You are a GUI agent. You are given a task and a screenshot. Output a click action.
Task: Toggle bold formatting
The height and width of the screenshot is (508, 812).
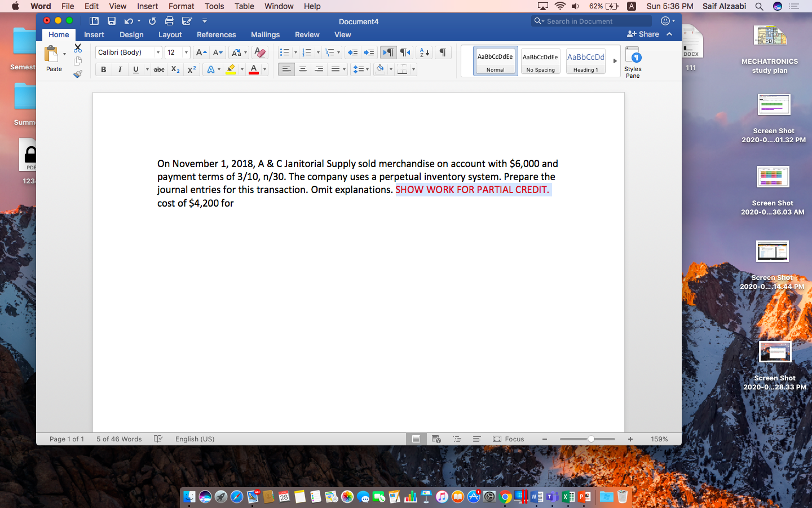(103, 69)
